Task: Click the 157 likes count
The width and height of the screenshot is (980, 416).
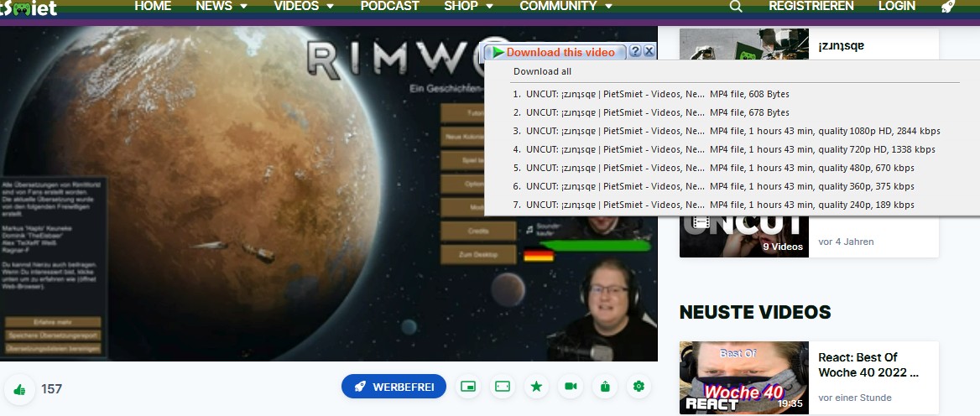Action: tap(51, 389)
